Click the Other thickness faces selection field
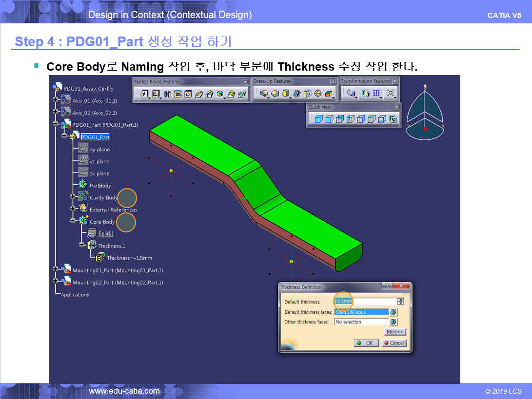This screenshot has height=399, width=532. coord(361,322)
